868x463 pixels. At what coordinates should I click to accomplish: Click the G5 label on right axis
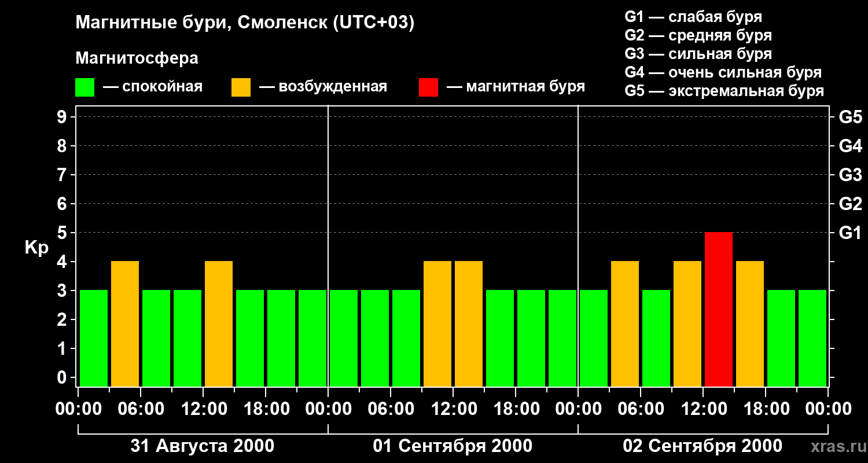click(x=850, y=117)
